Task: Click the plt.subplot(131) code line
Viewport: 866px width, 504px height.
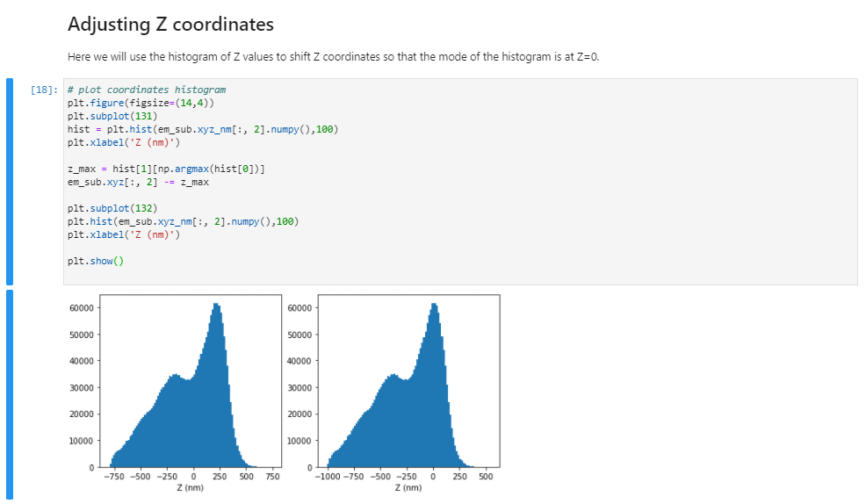Action: click(x=112, y=116)
